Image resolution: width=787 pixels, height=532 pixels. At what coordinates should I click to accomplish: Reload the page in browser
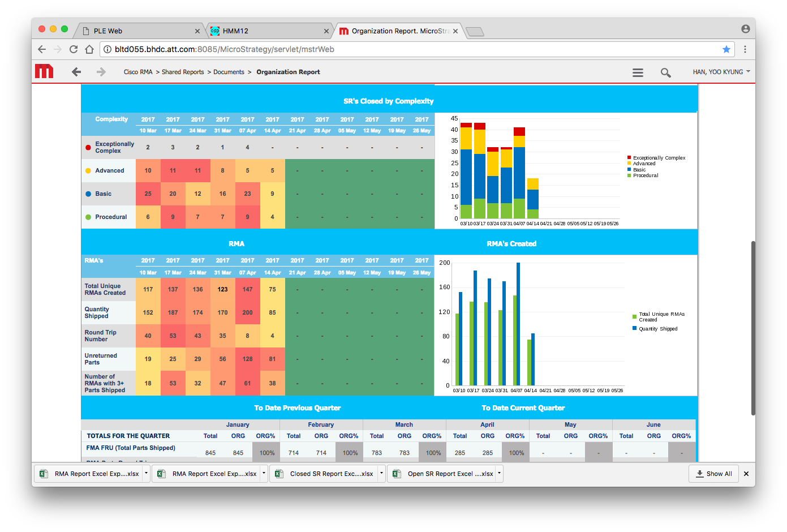click(74, 49)
